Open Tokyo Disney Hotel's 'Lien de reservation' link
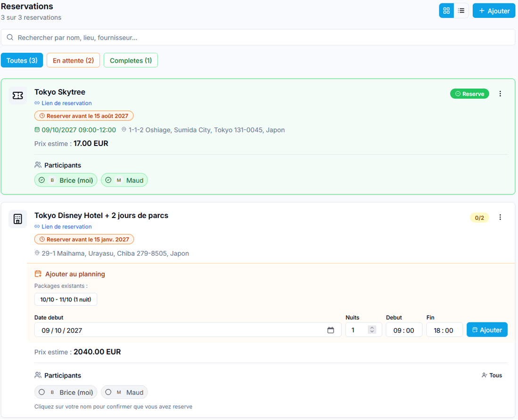Screen dimensions: 518x420 coord(63,226)
